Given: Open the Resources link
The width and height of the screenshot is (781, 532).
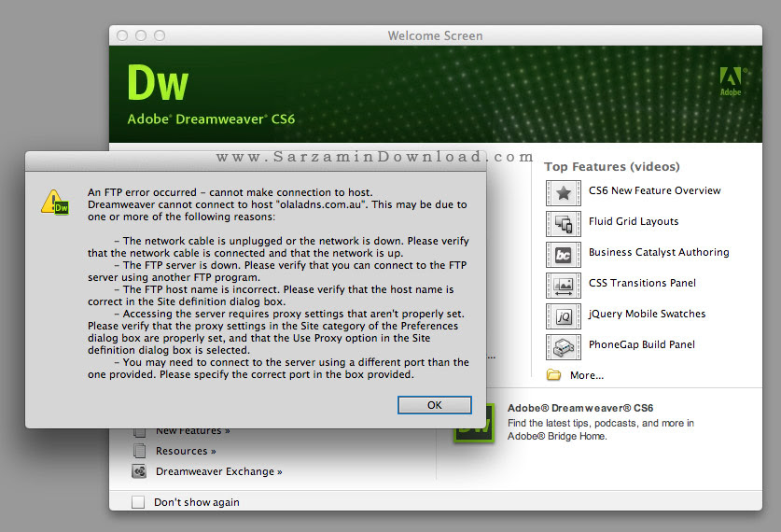Looking at the screenshot, I should point(186,451).
